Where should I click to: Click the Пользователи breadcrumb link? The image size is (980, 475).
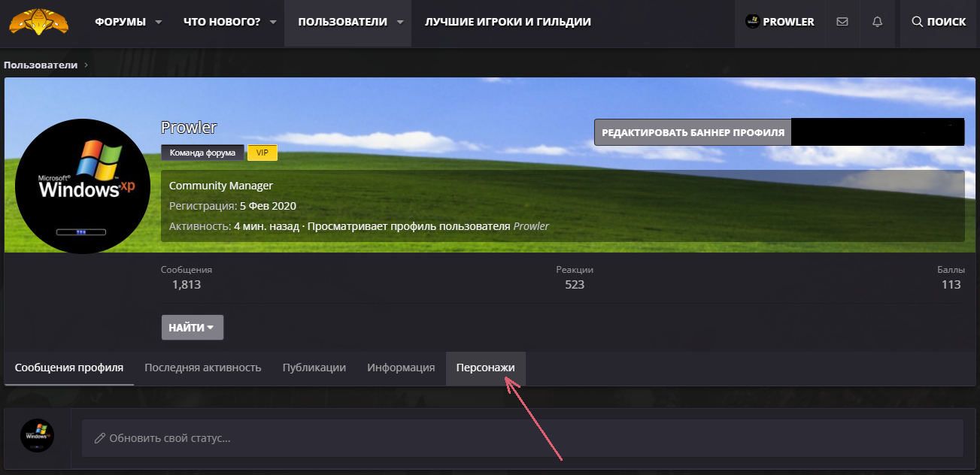(x=41, y=65)
